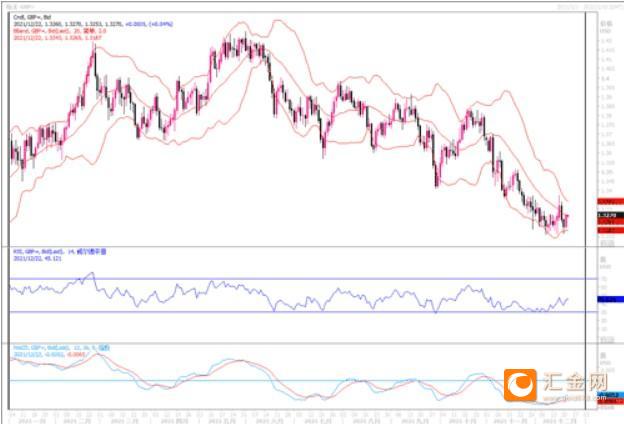Click the BBand values readout in red
624x424 pixels.
pos(57,37)
